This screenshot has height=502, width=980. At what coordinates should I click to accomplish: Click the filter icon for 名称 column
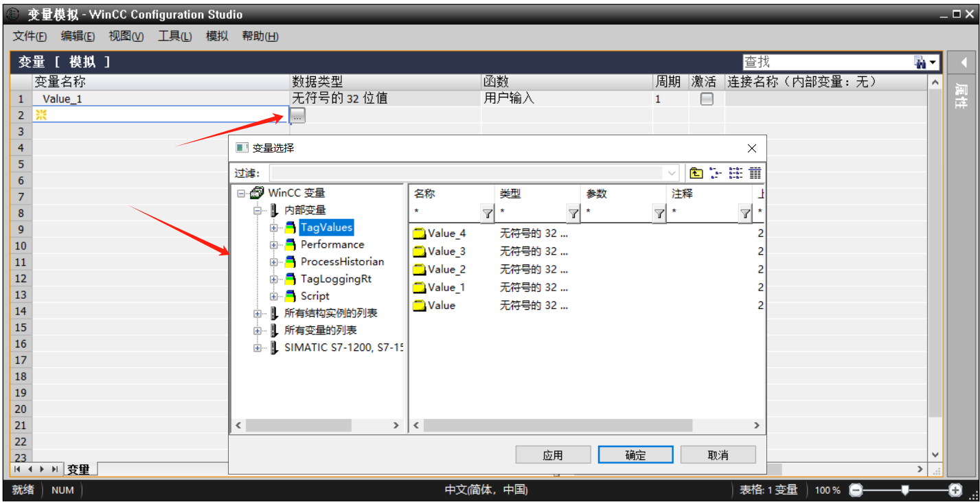pos(487,214)
